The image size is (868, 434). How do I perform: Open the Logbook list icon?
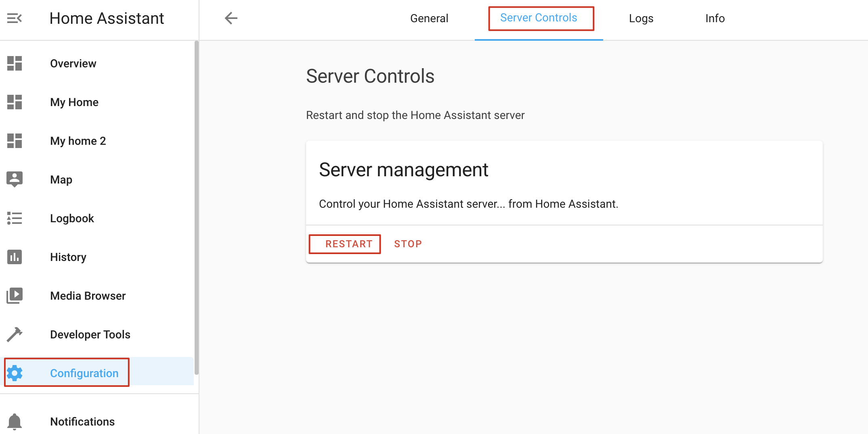(x=15, y=218)
